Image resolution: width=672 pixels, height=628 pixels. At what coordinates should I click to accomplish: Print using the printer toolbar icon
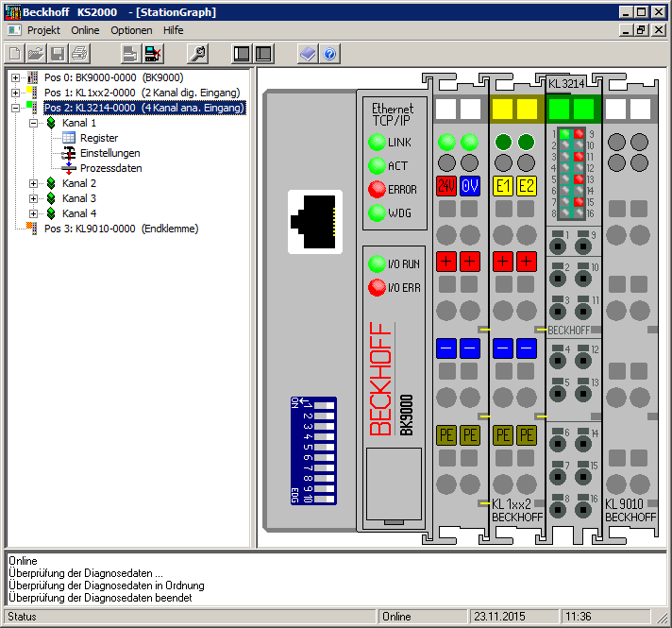(x=79, y=54)
